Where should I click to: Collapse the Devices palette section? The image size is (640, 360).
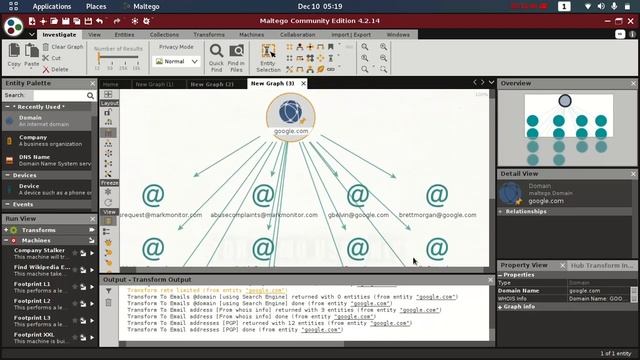(x=7, y=175)
